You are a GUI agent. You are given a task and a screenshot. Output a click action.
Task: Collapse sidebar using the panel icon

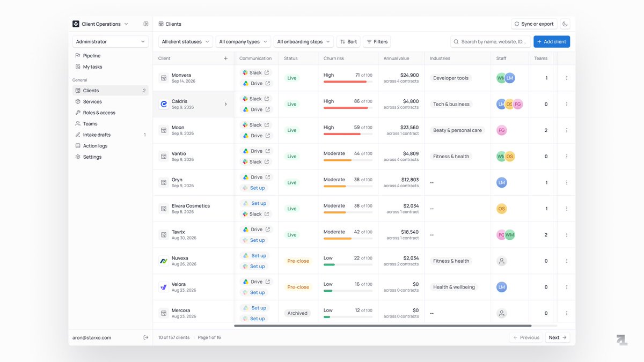tap(146, 24)
